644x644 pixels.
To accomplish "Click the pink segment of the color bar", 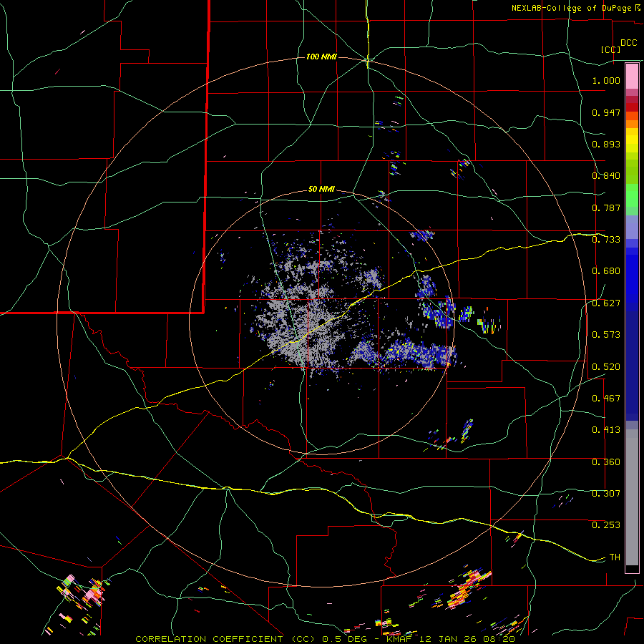I will 632,77.
